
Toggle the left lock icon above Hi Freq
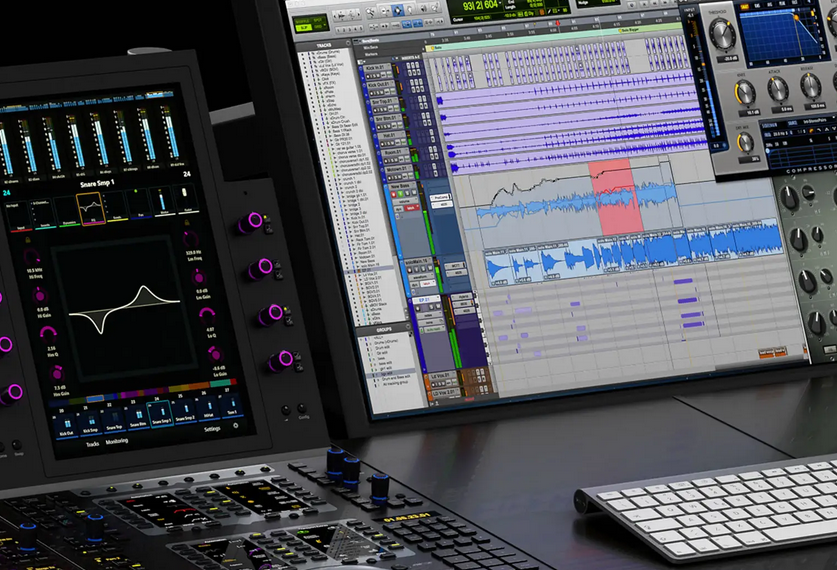(x=28, y=240)
